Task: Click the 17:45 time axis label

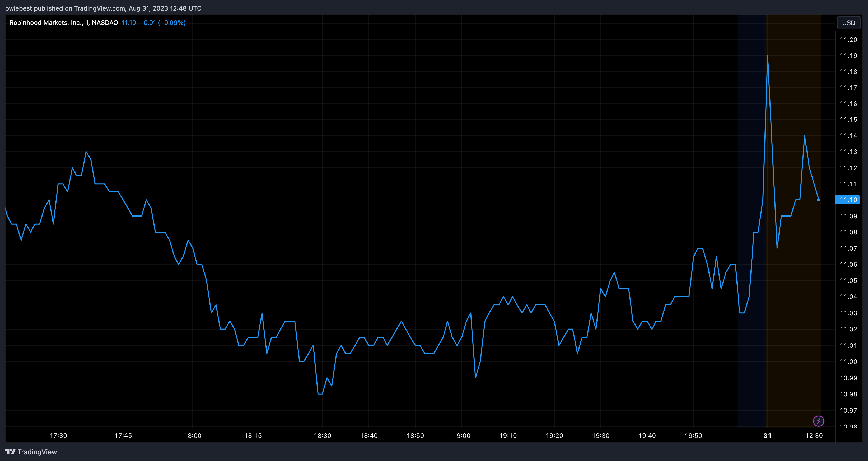Action: [x=123, y=435]
